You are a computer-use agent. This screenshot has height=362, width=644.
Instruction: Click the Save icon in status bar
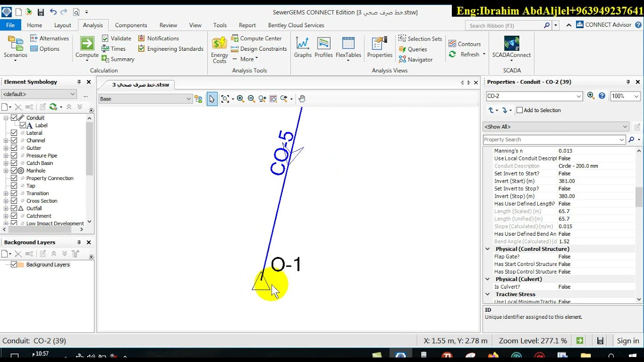(x=600, y=341)
